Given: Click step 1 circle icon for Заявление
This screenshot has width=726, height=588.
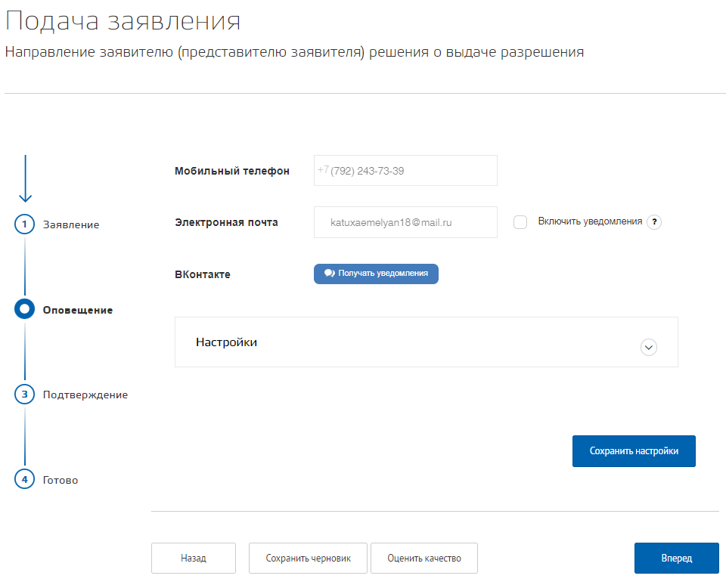Looking at the screenshot, I should 25,224.
